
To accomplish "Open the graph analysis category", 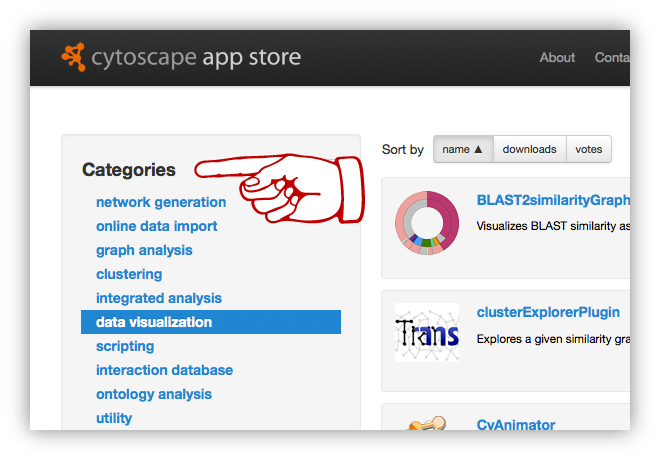I will 144,250.
